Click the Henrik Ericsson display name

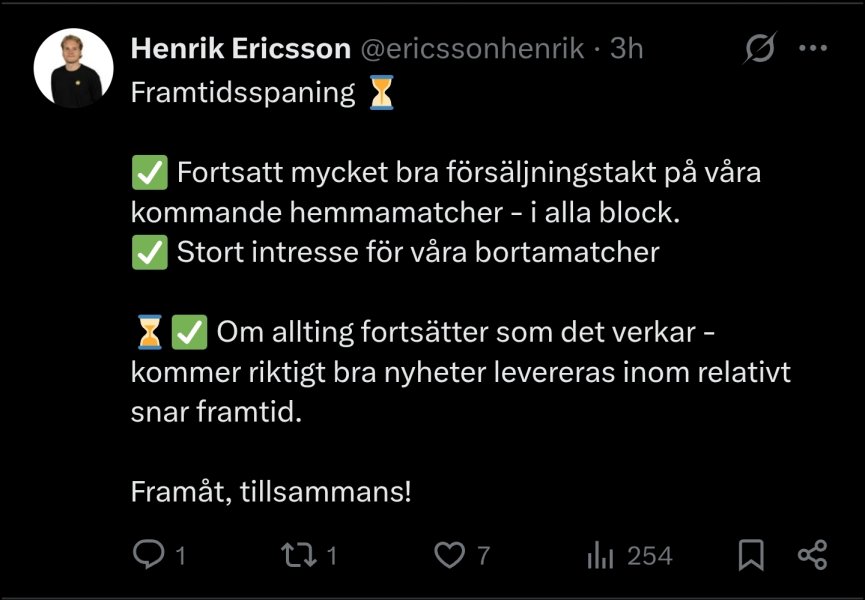[241, 48]
